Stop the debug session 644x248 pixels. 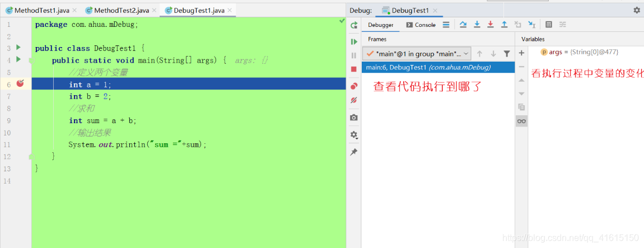click(x=353, y=69)
